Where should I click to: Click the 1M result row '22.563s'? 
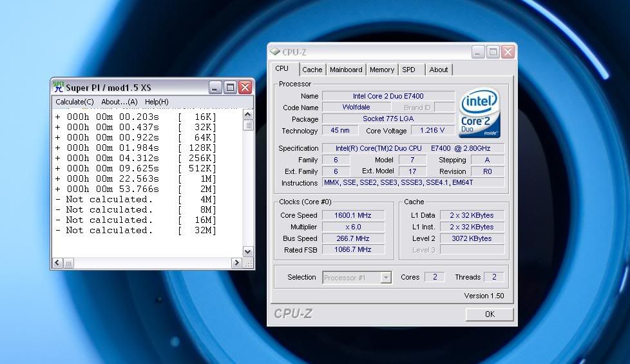pyautogui.click(x=136, y=179)
